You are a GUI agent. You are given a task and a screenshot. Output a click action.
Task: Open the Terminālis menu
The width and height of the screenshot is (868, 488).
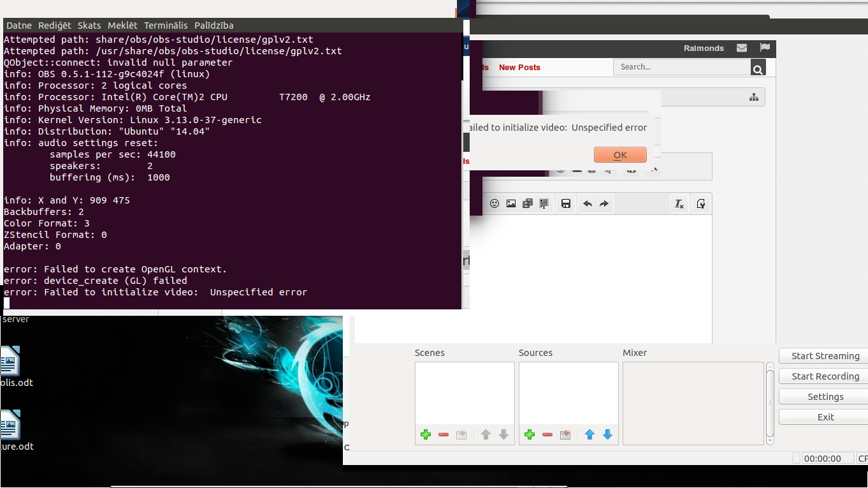(166, 26)
